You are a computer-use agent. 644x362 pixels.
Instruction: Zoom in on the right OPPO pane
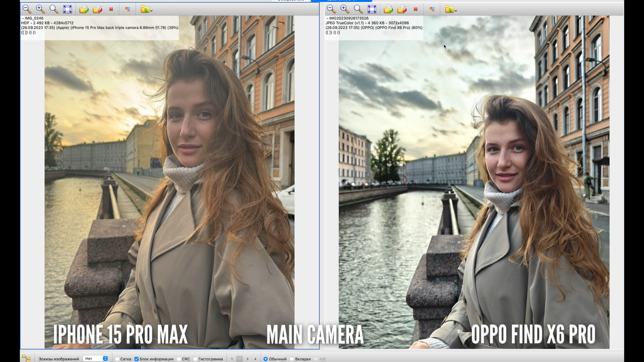345,9
